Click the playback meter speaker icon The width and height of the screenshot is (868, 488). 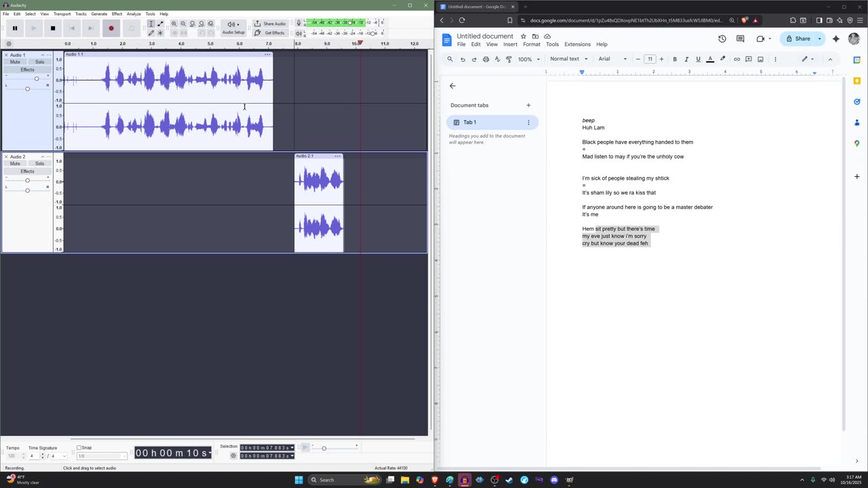[x=299, y=33]
